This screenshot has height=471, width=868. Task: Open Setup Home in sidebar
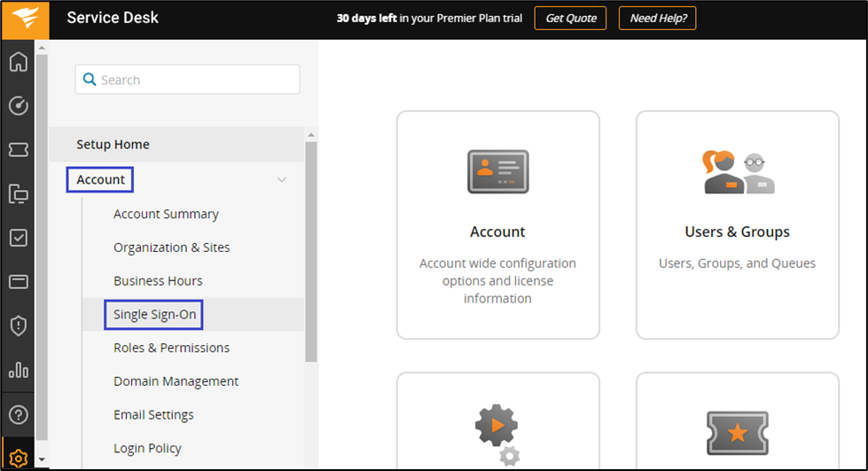point(113,145)
